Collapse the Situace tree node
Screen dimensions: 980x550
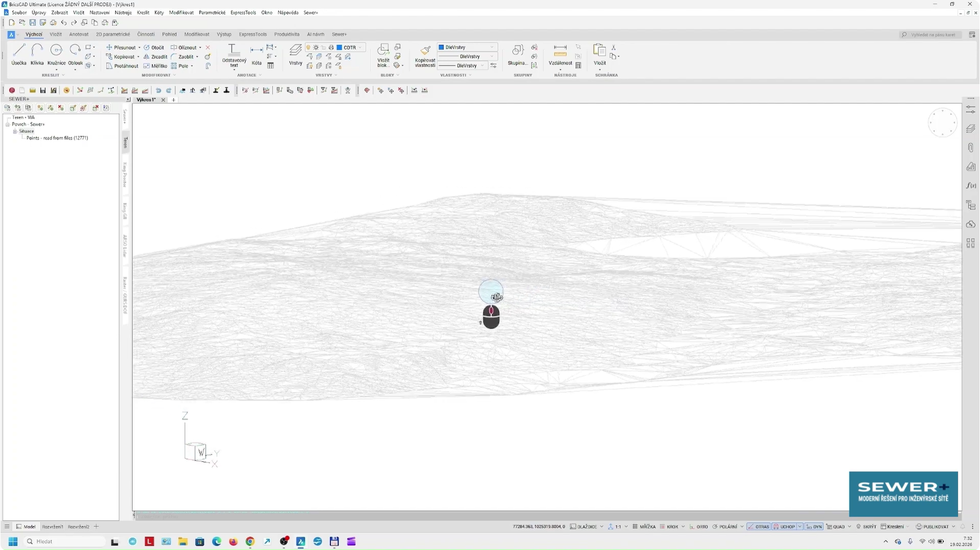15,131
